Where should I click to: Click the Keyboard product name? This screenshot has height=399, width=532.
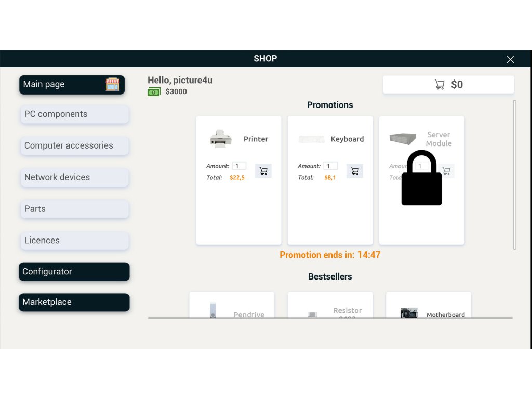[x=347, y=139]
